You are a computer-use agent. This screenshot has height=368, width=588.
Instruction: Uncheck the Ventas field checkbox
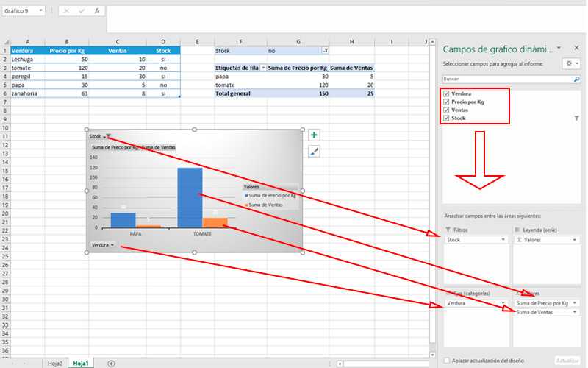pyautogui.click(x=446, y=110)
